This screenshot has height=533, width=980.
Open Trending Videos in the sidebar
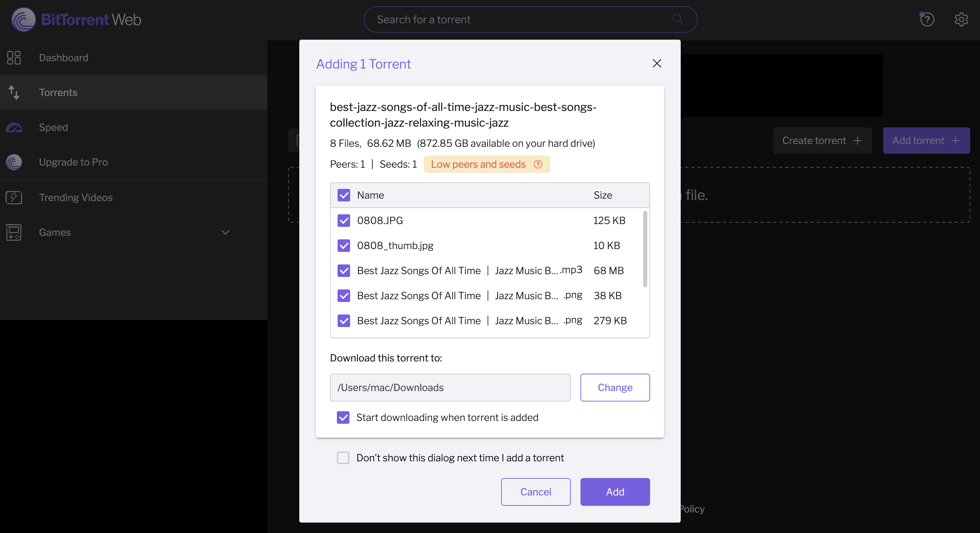click(134, 198)
